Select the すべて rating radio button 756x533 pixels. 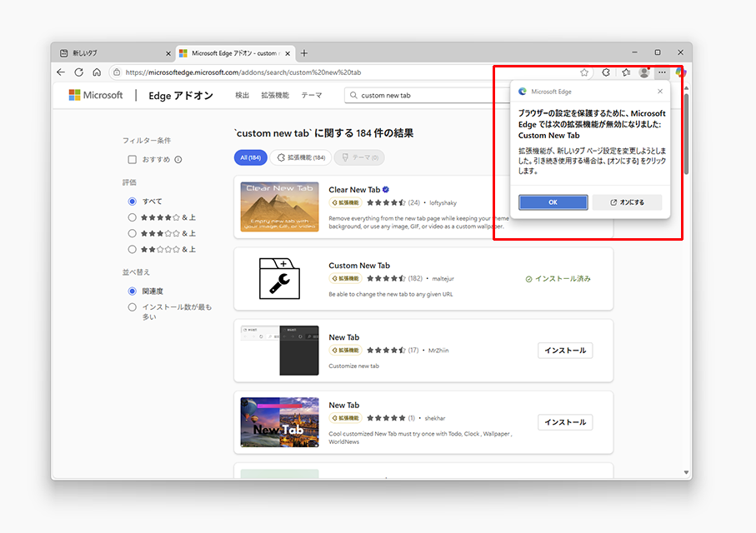click(132, 202)
